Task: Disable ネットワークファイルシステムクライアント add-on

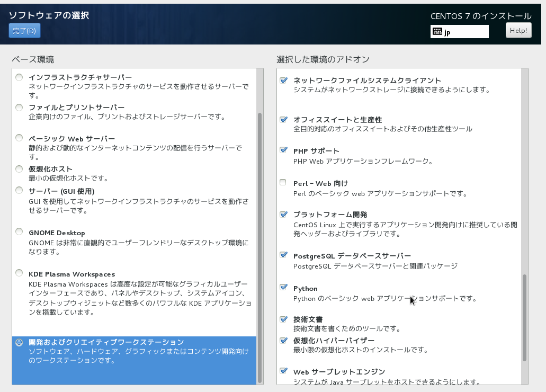Action: coord(283,79)
